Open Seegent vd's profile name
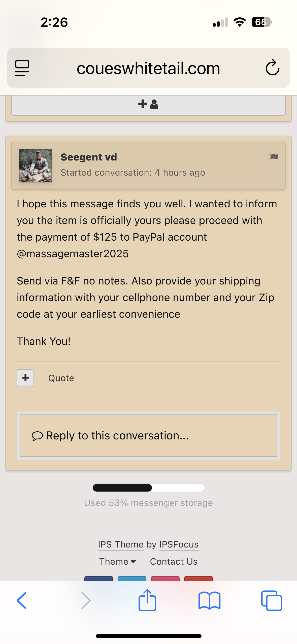297x644 pixels. coord(89,157)
